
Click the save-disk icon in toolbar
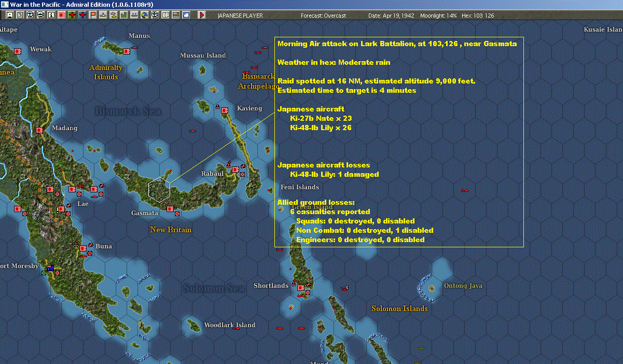click(9, 15)
